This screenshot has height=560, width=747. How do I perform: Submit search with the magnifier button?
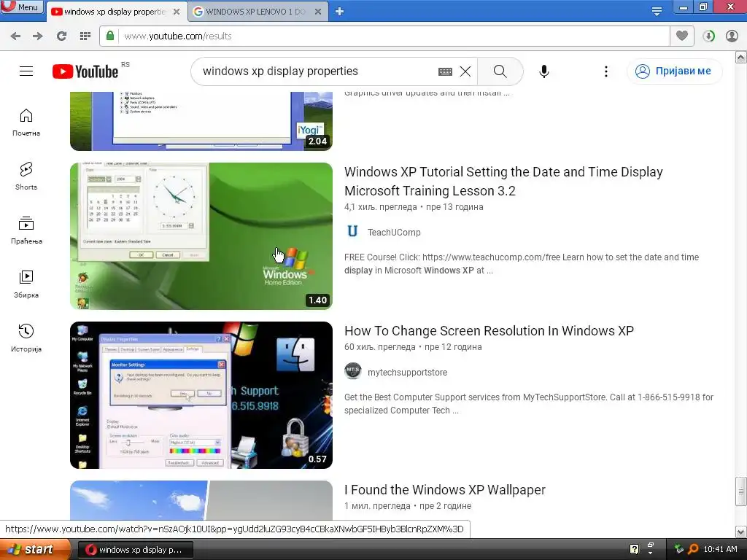(500, 71)
